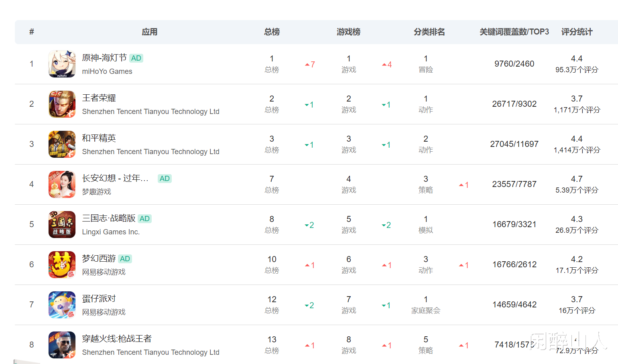Screen dimensions: 618x364
Task: Open the 长安幻想 app icon
Action: coord(62,184)
